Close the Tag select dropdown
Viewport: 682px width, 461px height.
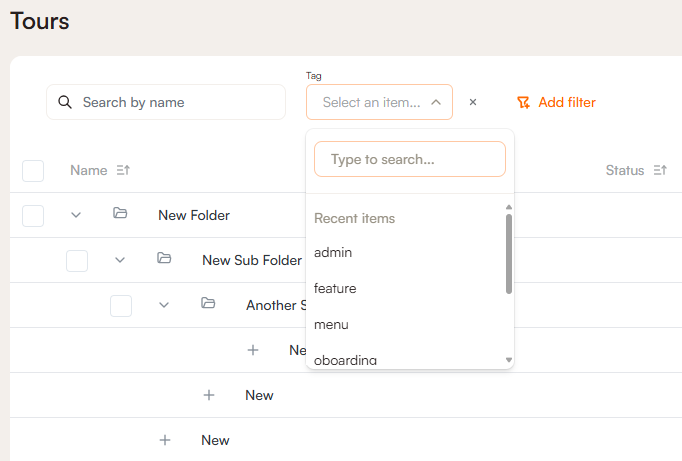point(436,102)
